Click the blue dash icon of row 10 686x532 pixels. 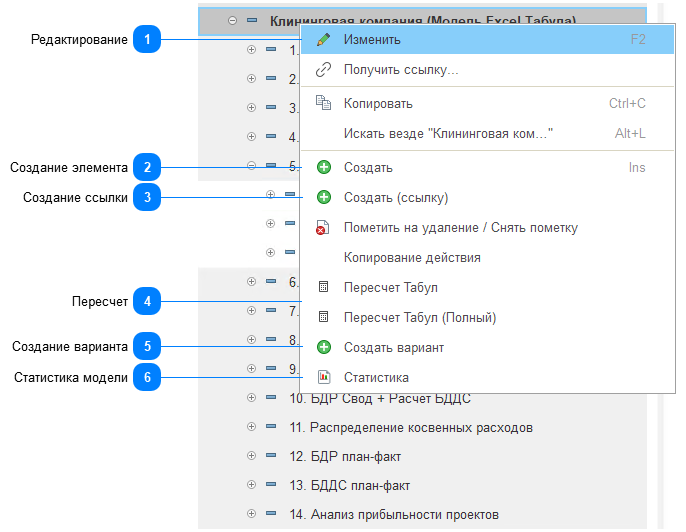click(271, 397)
